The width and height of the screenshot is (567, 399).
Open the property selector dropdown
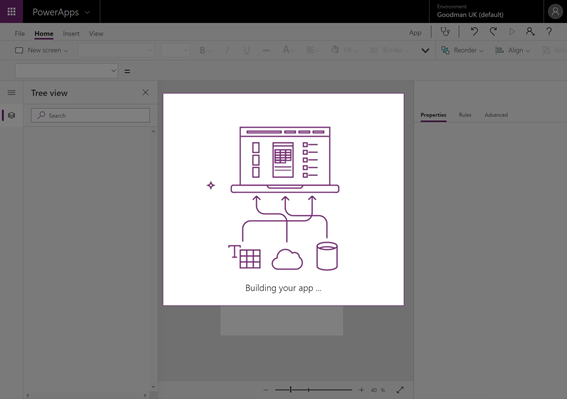[x=66, y=71]
